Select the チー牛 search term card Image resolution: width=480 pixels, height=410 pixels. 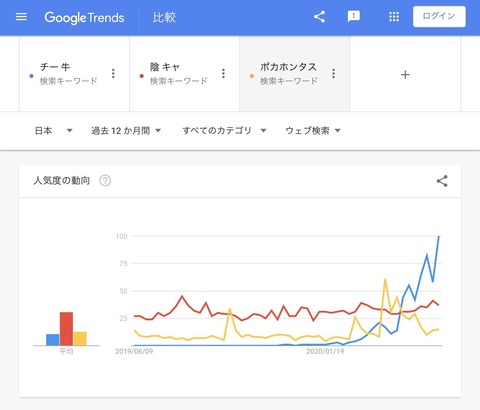pyautogui.click(x=74, y=74)
